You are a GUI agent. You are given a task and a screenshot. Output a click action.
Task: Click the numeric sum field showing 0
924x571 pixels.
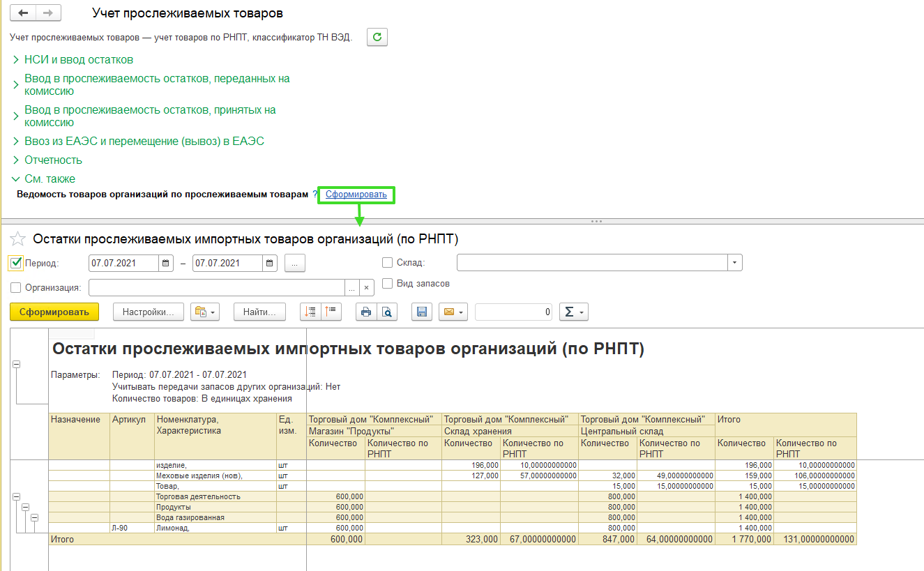point(514,312)
